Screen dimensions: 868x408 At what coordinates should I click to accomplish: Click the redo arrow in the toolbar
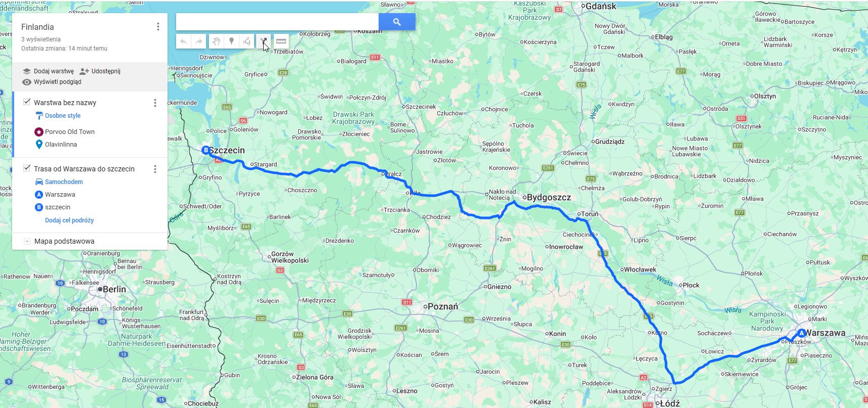tap(199, 41)
